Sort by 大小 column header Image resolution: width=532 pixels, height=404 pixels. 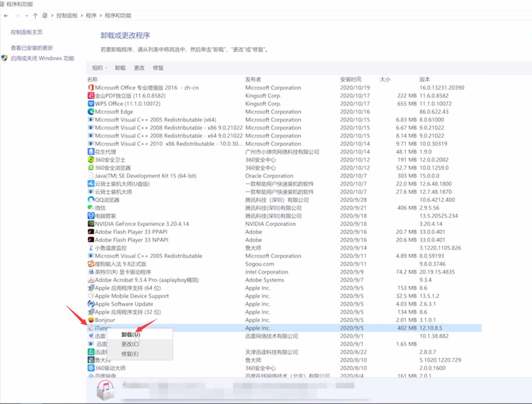pyautogui.click(x=385, y=79)
